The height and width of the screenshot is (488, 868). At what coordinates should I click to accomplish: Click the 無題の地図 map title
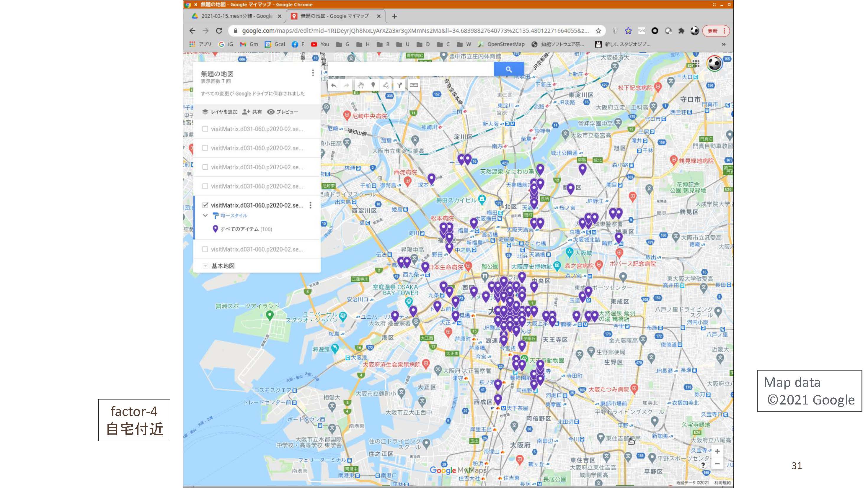[217, 74]
